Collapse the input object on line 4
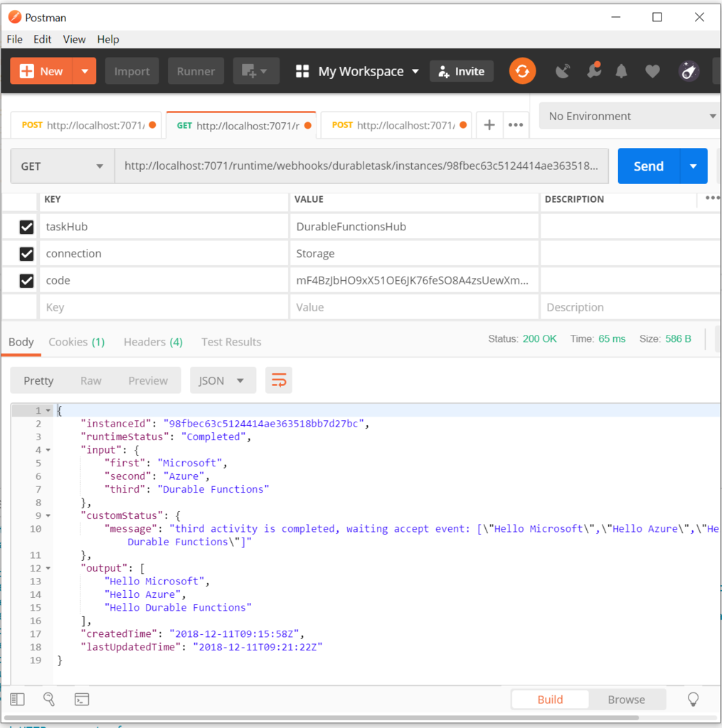 tap(48, 450)
